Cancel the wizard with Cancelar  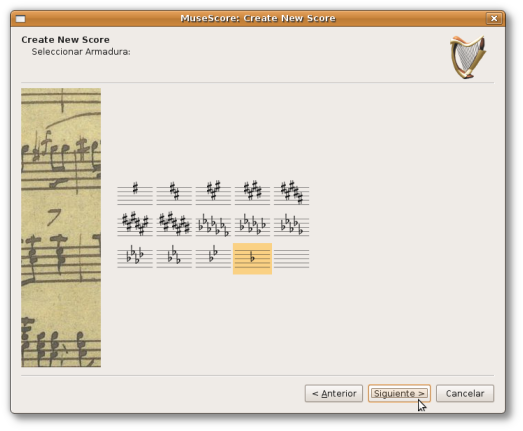(465, 394)
